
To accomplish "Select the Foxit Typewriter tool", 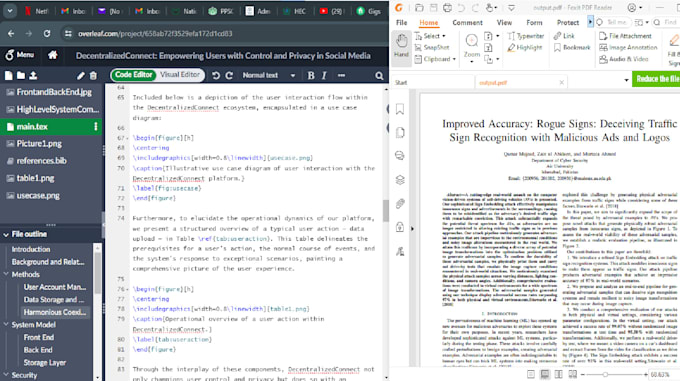I will click(x=526, y=36).
